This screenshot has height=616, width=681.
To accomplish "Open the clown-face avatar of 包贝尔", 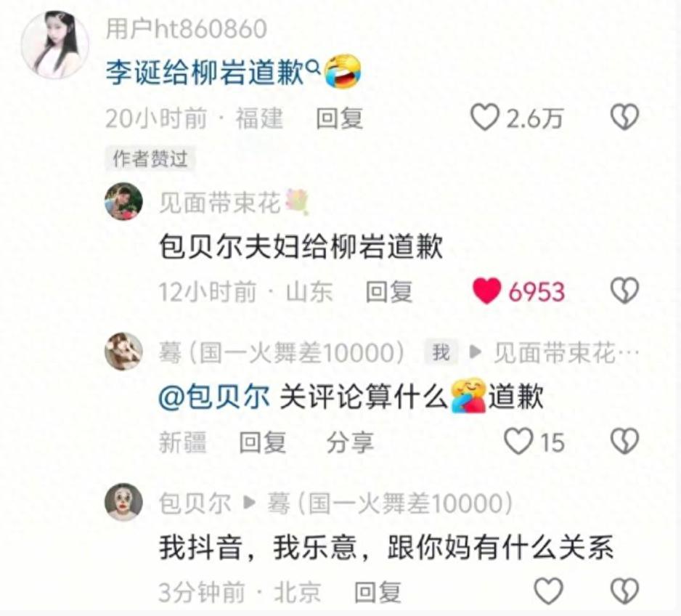I will pyautogui.click(x=123, y=502).
